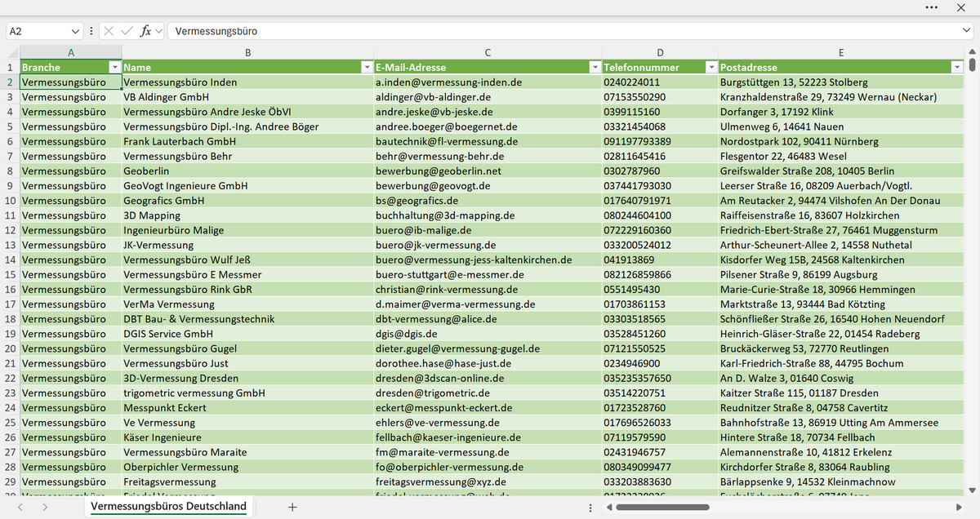Cancel formula entry with the X icon

[x=109, y=31]
